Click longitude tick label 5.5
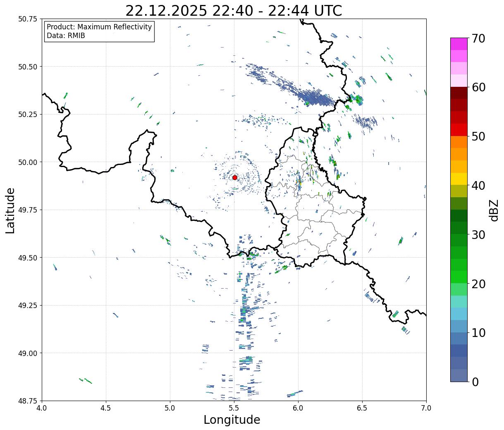The image size is (504, 430). coord(234,408)
